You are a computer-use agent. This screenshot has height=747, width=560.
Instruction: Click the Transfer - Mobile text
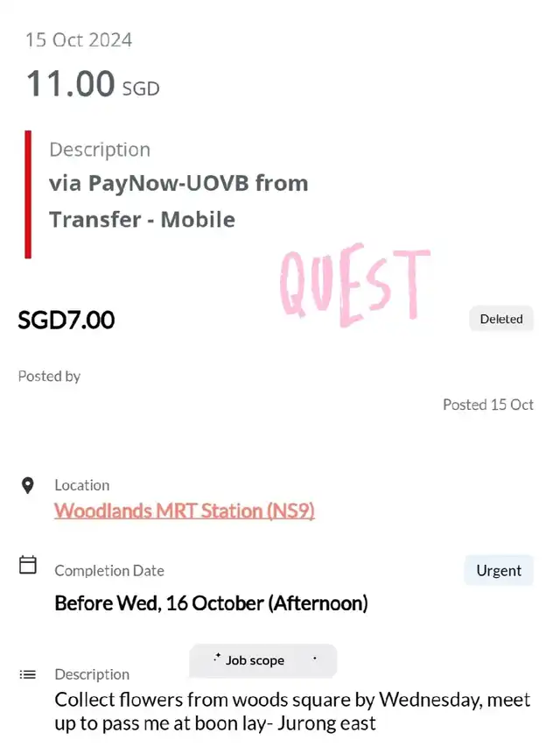click(142, 220)
